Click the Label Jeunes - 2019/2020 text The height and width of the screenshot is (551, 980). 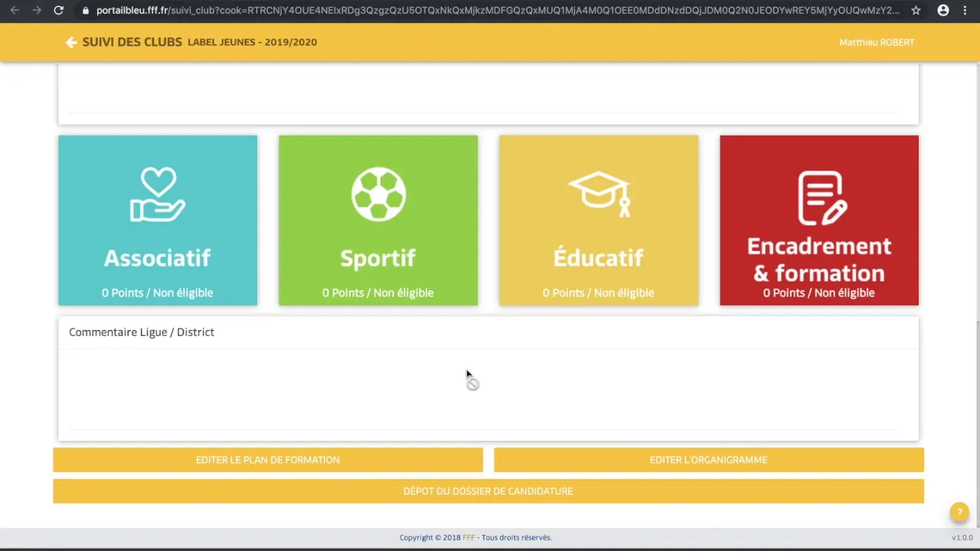point(252,42)
